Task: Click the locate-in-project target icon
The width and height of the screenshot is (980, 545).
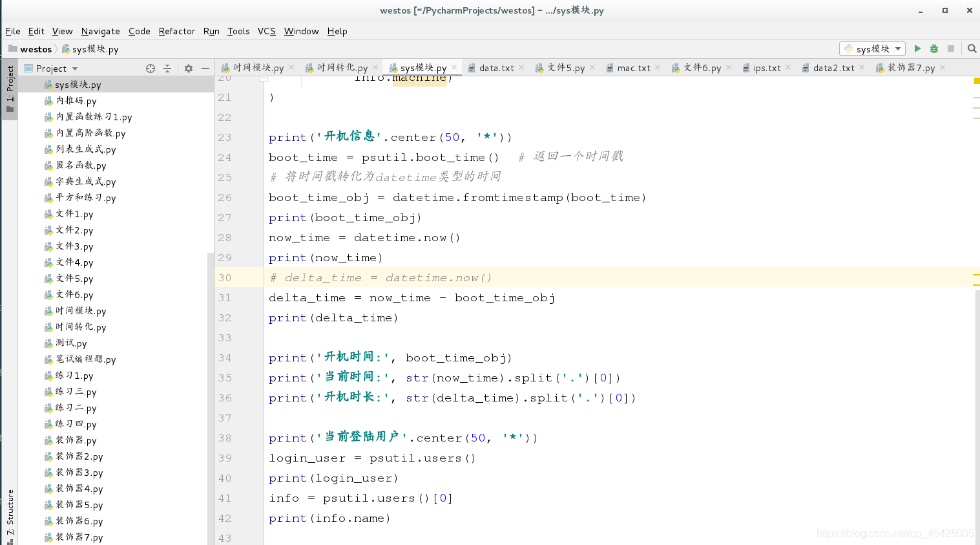Action: [151, 68]
